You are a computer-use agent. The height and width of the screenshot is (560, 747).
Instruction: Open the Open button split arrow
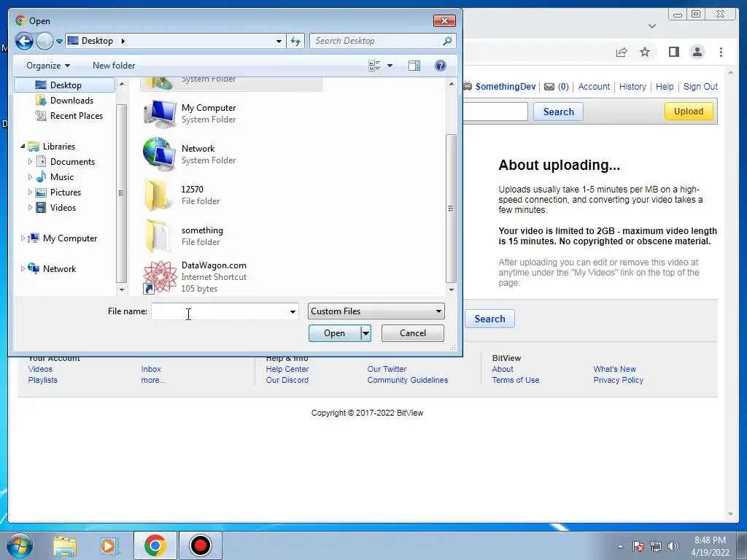coord(366,333)
